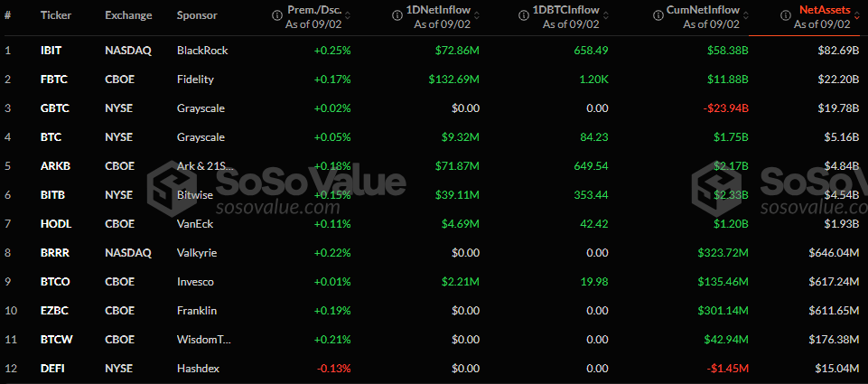Open the 1DNetInflow info tooltip icon
Image resolution: width=868 pixels, height=384 pixels.
point(397,11)
